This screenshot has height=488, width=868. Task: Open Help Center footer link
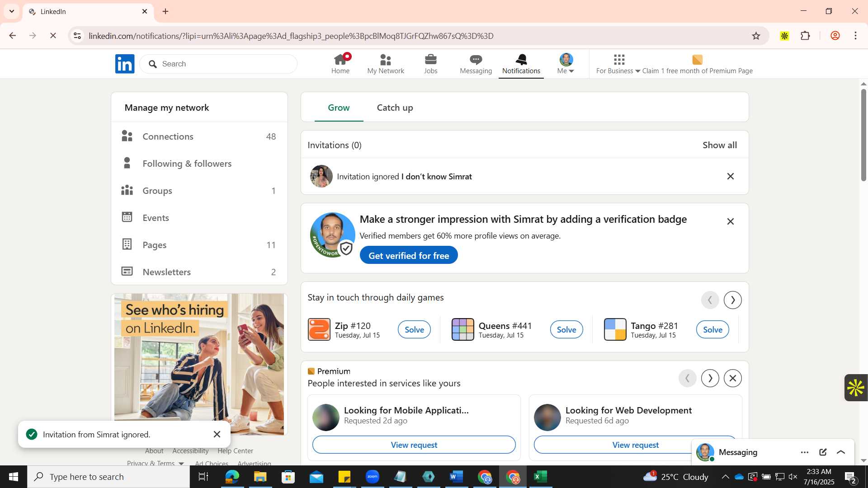235,451
